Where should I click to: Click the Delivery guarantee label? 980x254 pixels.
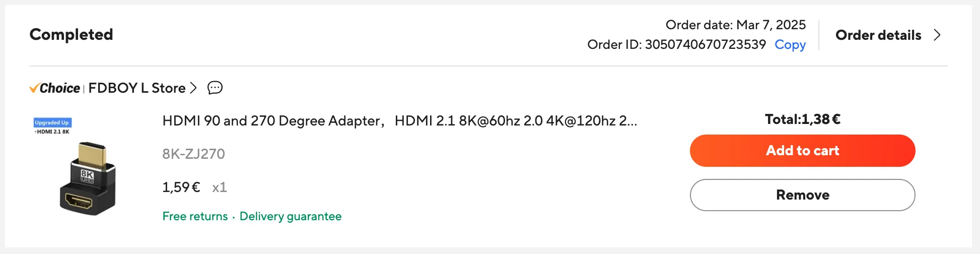click(291, 216)
